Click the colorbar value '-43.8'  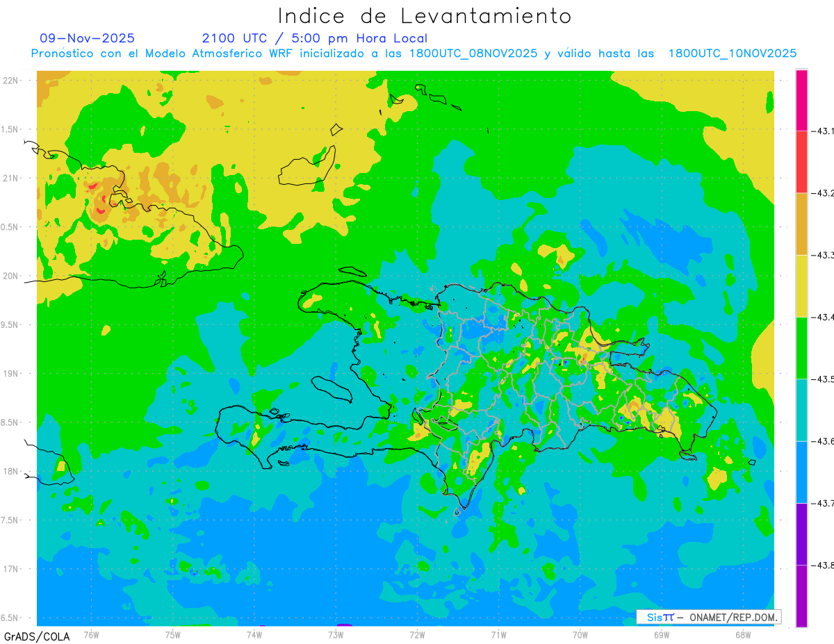click(824, 565)
